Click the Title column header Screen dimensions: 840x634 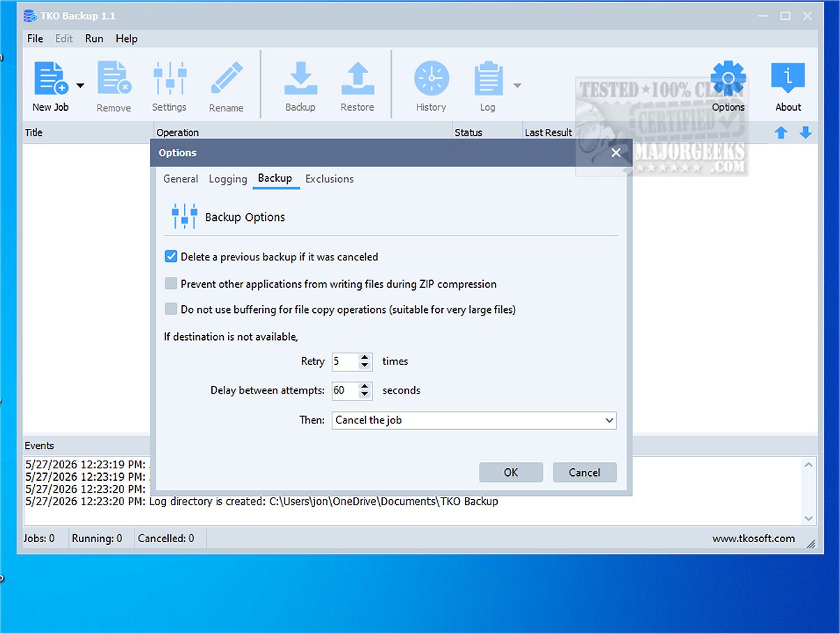88,132
